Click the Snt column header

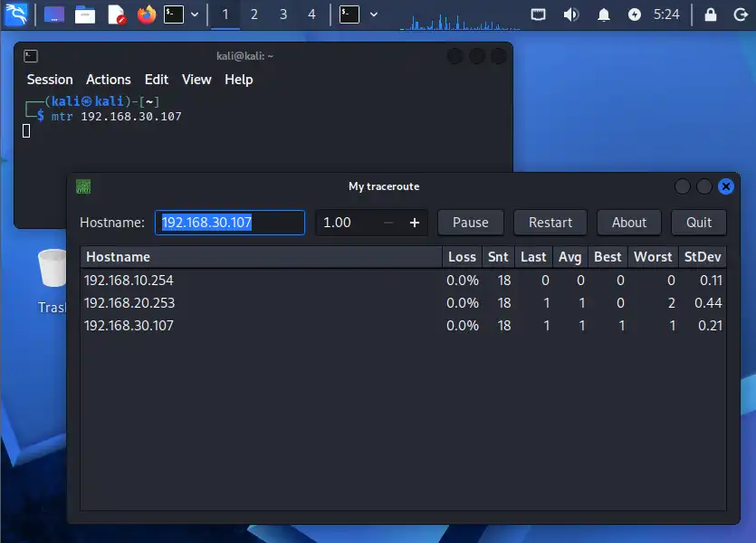pos(498,257)
